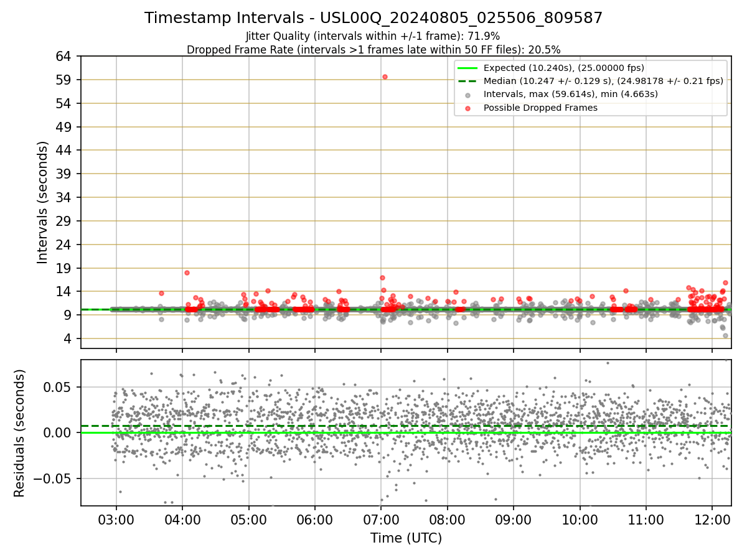Click the 'Dropped Frame Rate' 20.5% subtitle line
The image size is (747, 560).
(x=374, y=49)
